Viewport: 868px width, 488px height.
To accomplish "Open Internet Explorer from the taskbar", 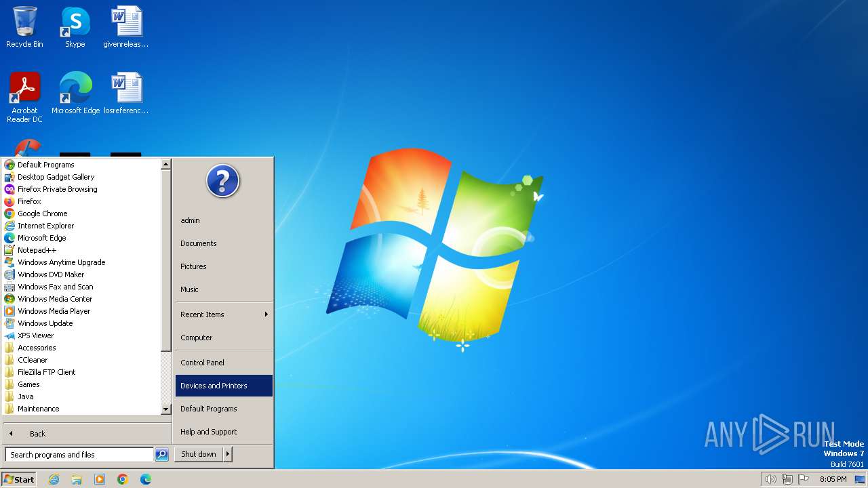I will click(x=54, y=479).
